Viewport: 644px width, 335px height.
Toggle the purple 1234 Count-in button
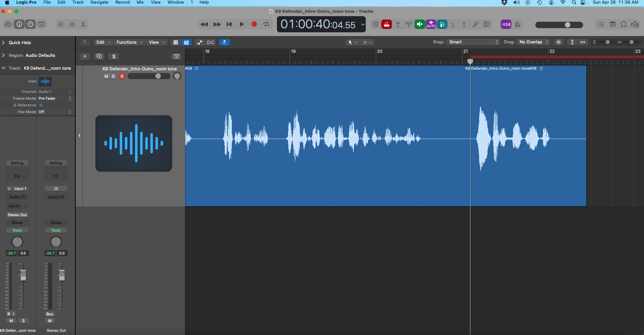[x=506, y=24]
